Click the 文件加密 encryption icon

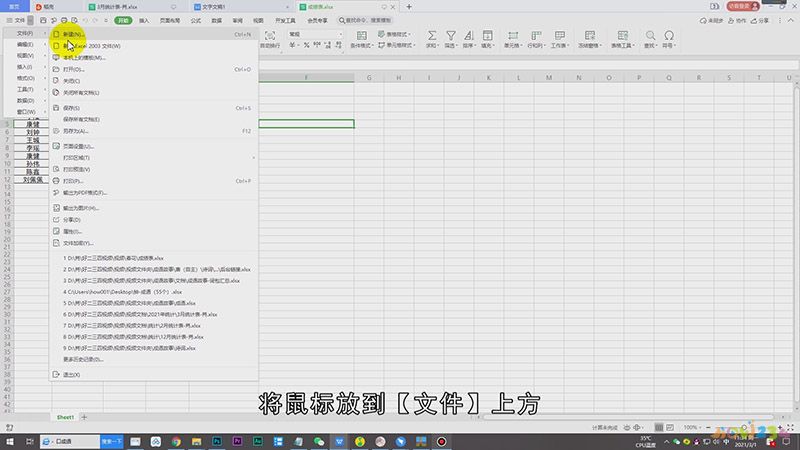56,243
